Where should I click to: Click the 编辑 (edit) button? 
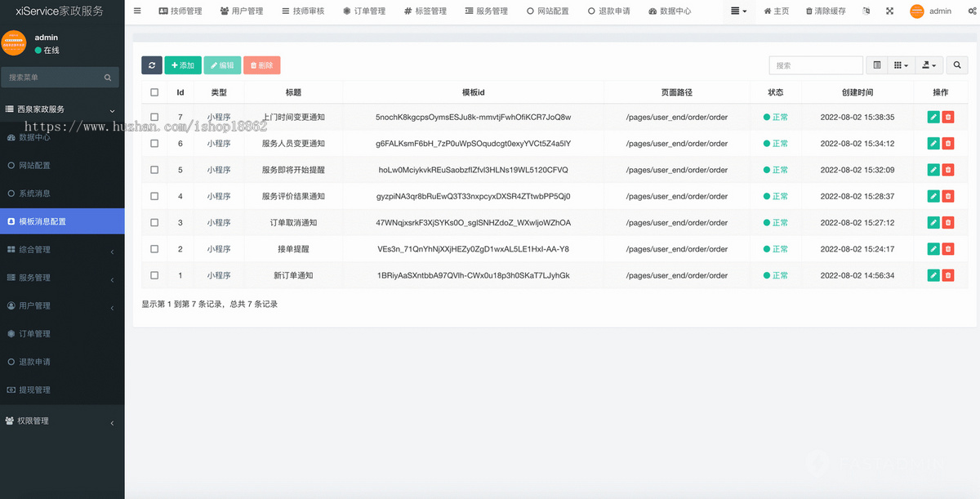pos(222,65)
